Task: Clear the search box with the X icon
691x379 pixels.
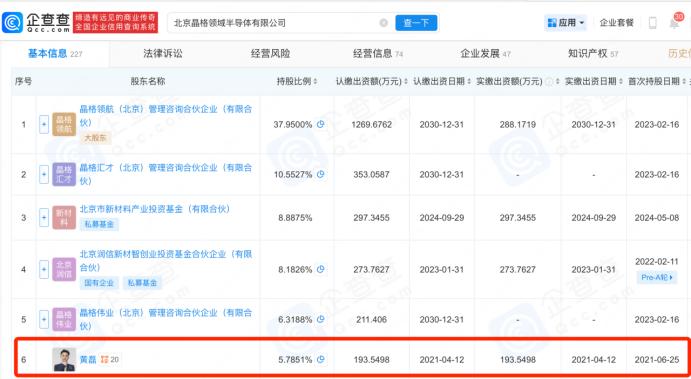Action: point(383,23)
